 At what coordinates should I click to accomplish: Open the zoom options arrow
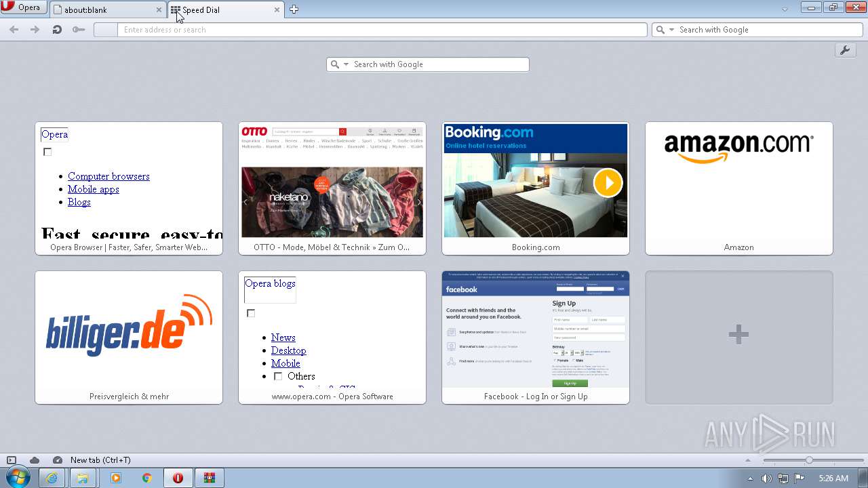[749, 460]
